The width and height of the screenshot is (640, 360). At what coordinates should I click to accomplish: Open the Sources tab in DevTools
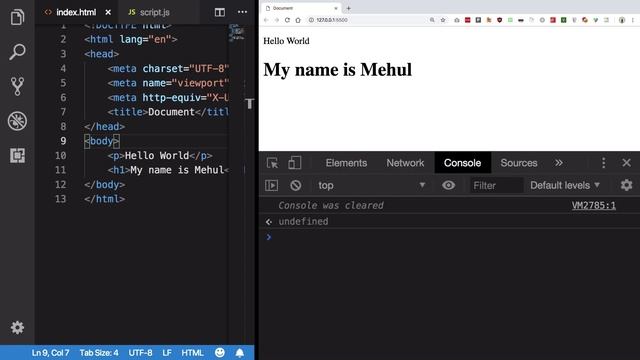519,163
